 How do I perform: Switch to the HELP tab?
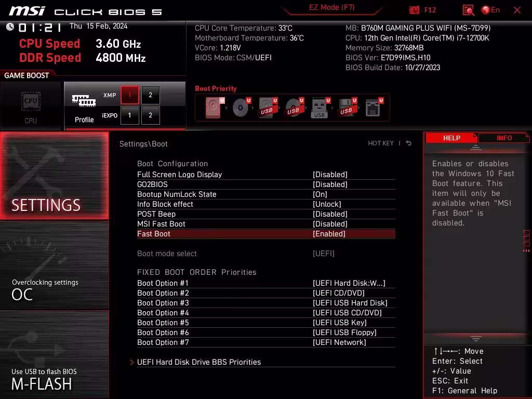pos(451,138)
